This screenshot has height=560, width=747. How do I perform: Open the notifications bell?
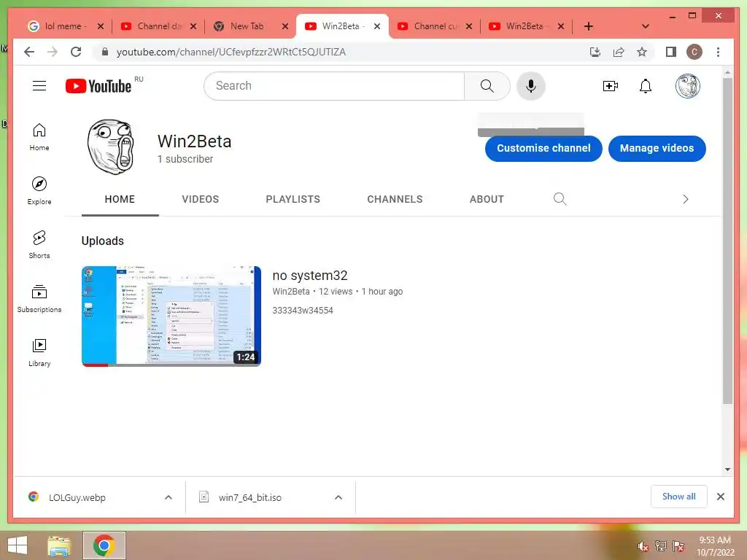pyautogui.click(x=646, y=86)
